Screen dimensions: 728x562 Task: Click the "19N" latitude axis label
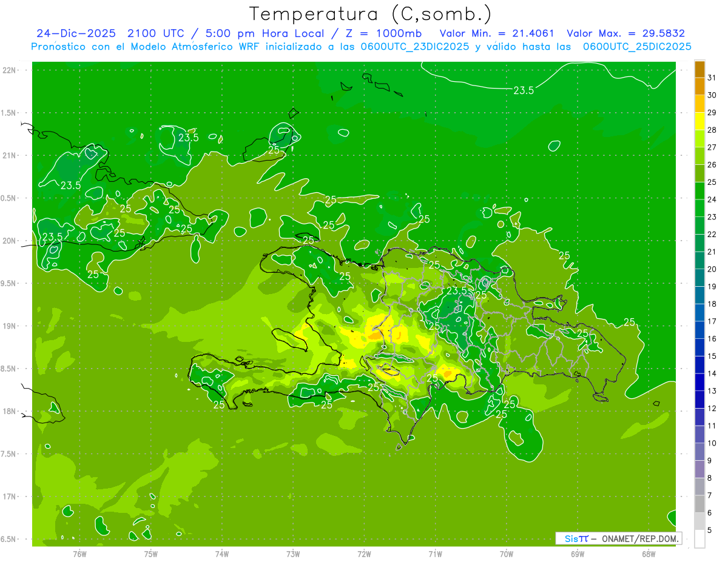10,326
